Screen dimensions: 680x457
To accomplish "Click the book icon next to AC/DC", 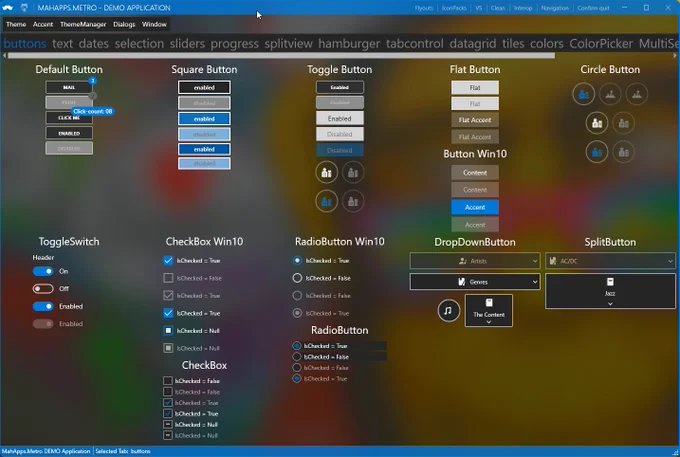I will click(553, 261).
